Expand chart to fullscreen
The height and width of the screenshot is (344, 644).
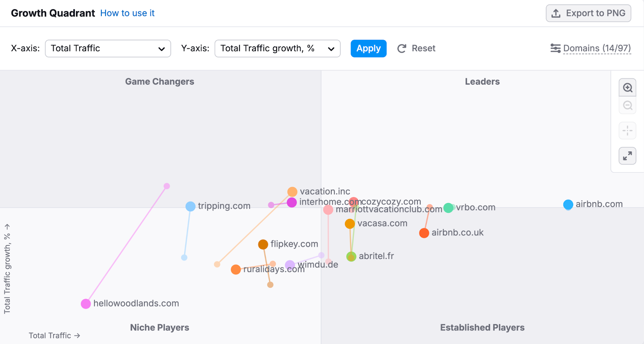point(627,156)
